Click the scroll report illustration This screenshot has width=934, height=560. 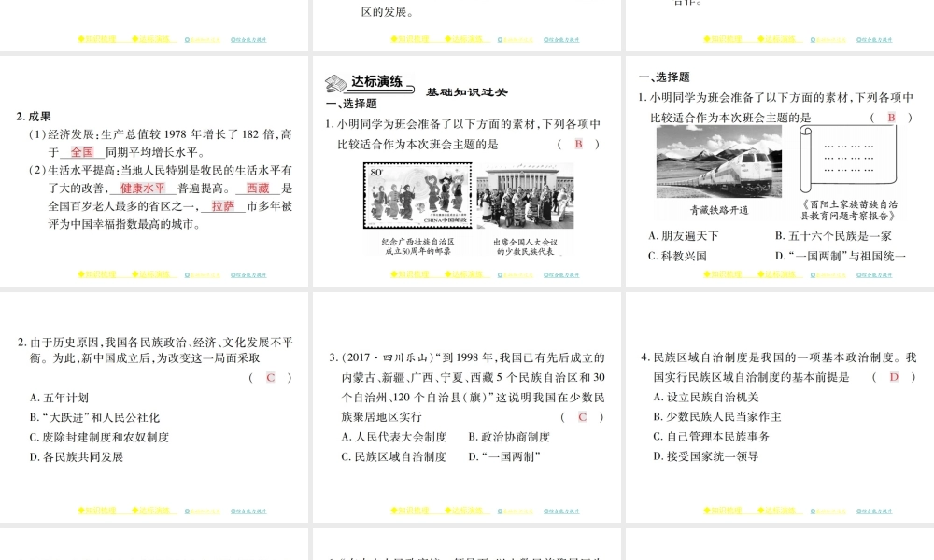[x=848, y=159]
